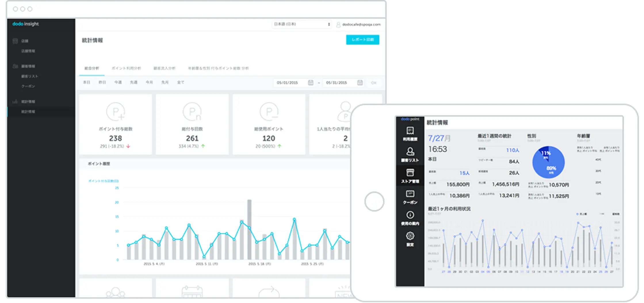This screenshot has height=303, width=644.
Task: Click the レポート印刷 button
Action: point(363,40)
